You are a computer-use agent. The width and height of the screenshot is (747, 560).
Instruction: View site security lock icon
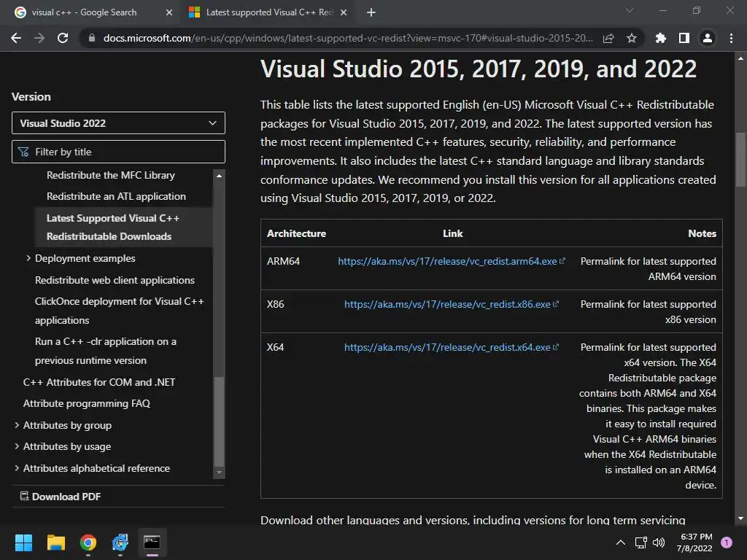91,38
